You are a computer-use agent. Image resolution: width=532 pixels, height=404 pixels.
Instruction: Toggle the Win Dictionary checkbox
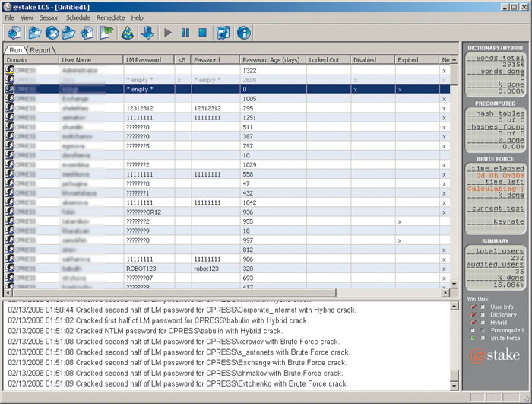pyautogui.click(x=473, y=315)
